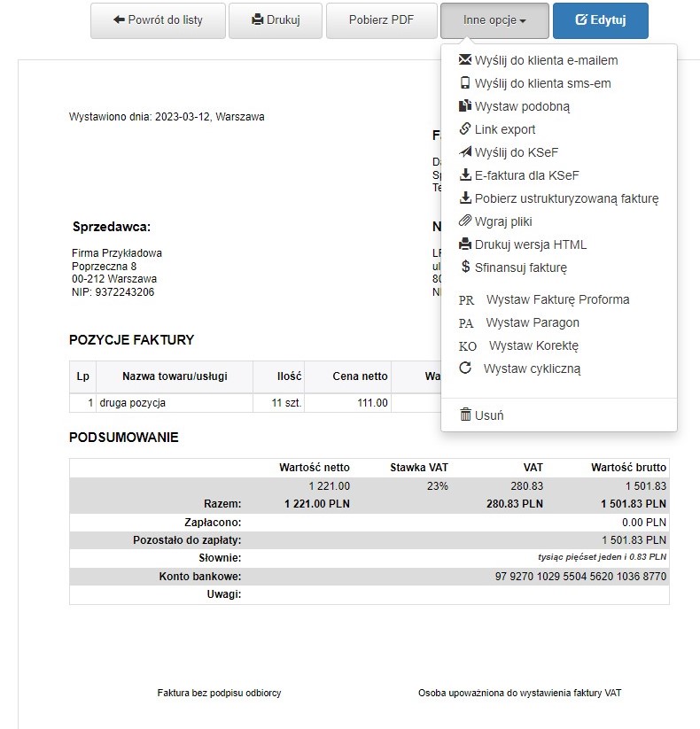
Task: Click the printer icon in the Drukuj button
Action: pos(257,19)
